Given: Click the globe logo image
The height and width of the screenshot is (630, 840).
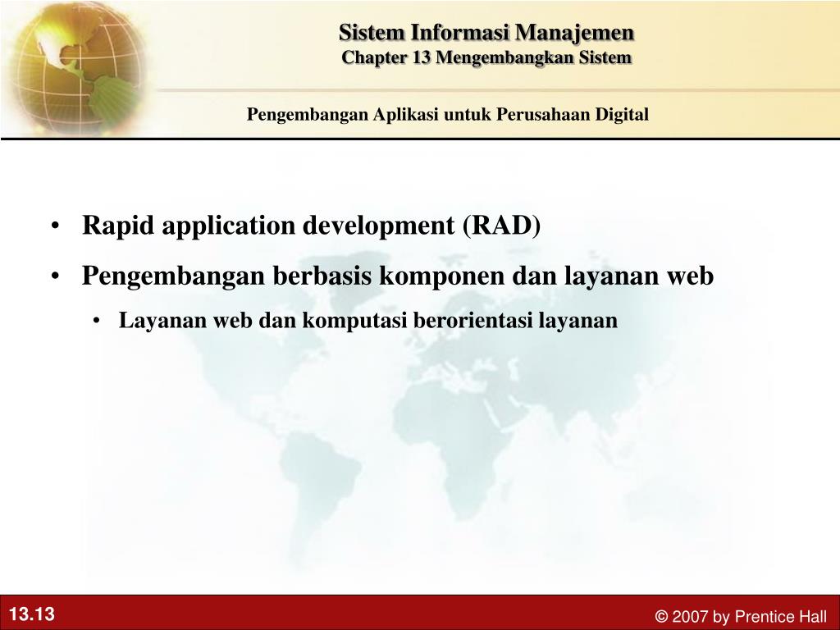Looking at the screenshot, I should 78,69.
